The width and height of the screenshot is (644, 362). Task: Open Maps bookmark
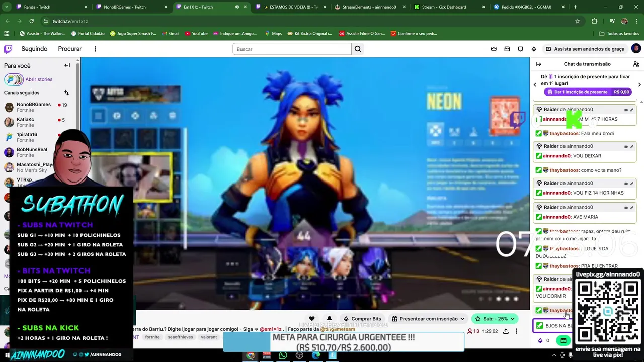pyautogui.click(x=273, y=34)
